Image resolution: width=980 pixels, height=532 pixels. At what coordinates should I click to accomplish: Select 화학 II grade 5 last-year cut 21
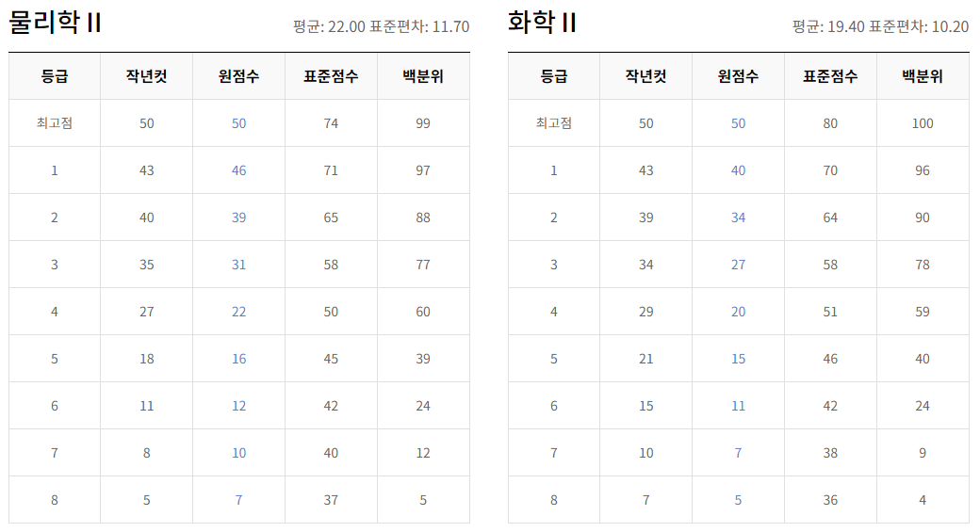[646, 359]
